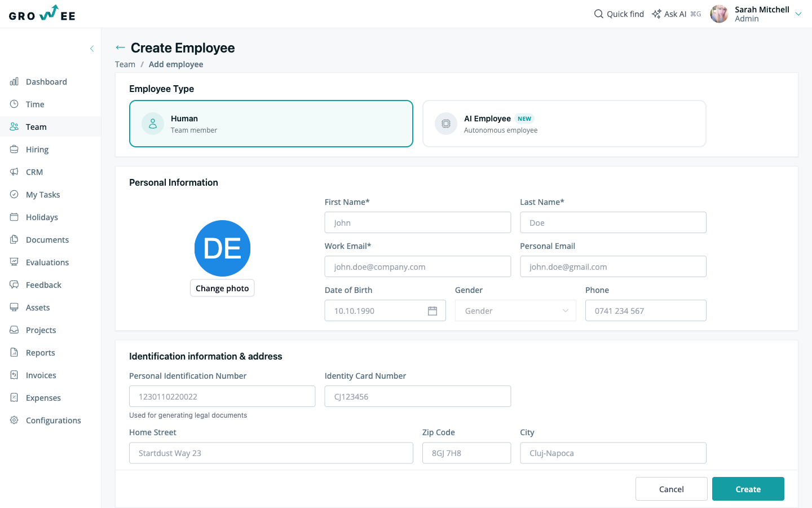Click the Last Name input field

[x=614, y=222]
